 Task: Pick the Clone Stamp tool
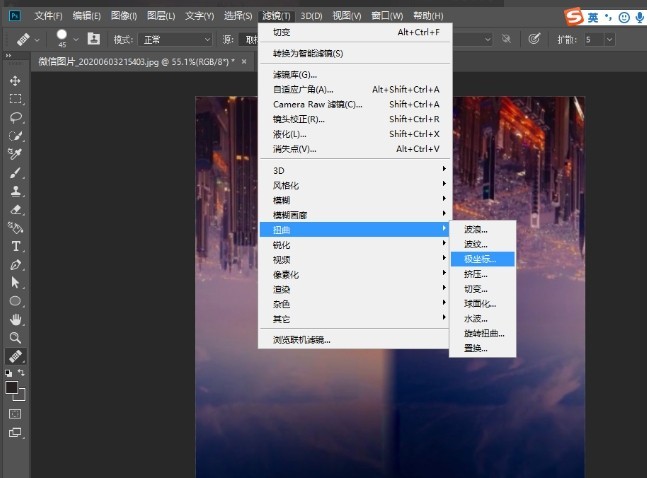[x=15, y=191]
